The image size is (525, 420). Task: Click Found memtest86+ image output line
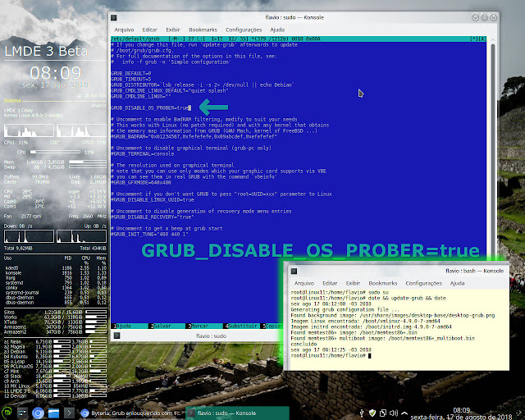[x=354, y=332]
